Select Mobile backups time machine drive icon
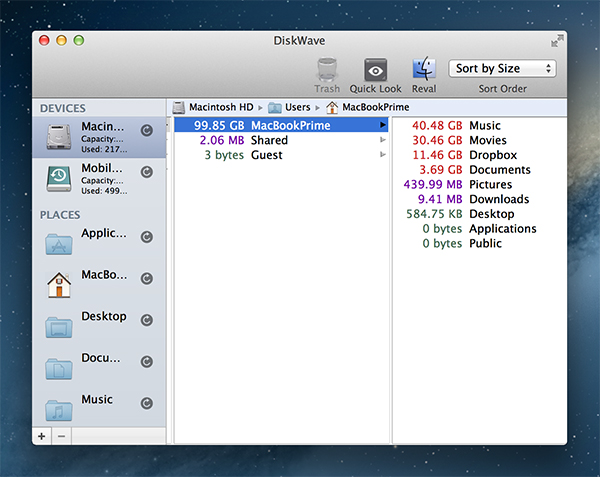 (59, 179)
